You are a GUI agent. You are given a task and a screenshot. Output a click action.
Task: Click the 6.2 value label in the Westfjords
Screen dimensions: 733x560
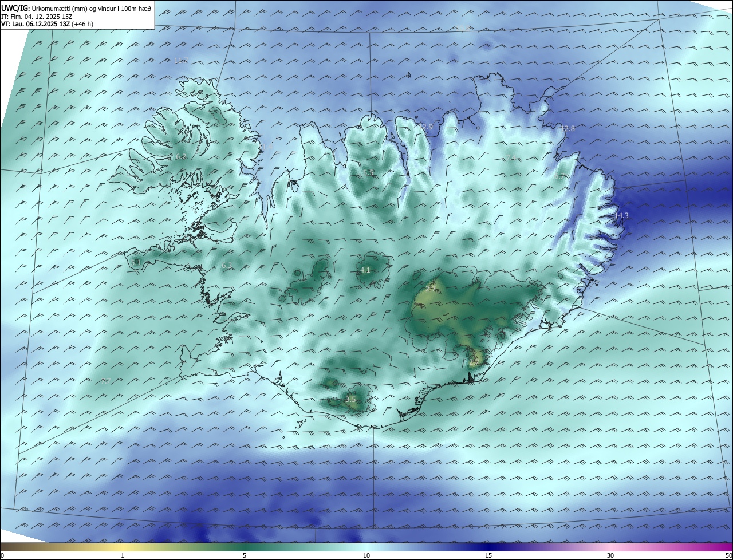[x=182, y=157]
